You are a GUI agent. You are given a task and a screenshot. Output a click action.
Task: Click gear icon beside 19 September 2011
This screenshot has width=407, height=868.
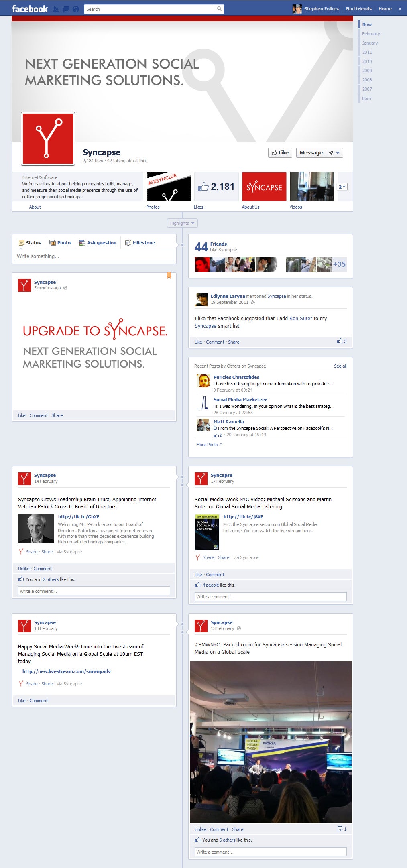253,302
